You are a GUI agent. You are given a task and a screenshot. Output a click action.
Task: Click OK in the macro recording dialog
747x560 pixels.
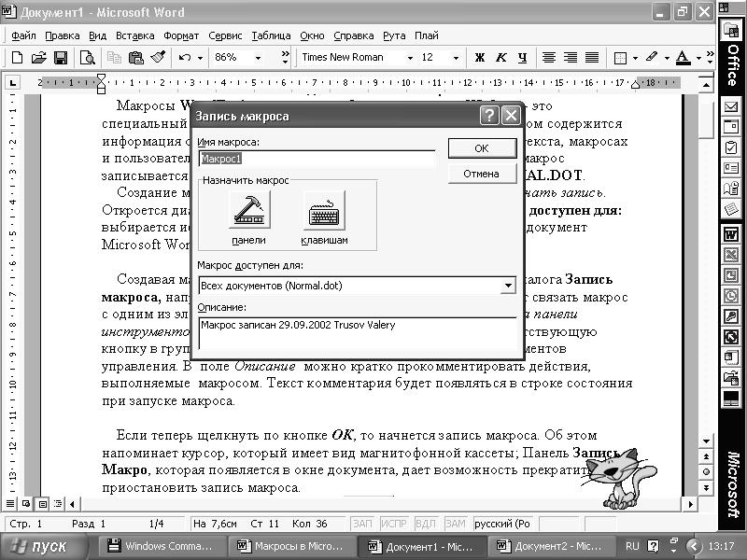pyautogui.click(x=482, y=148)
